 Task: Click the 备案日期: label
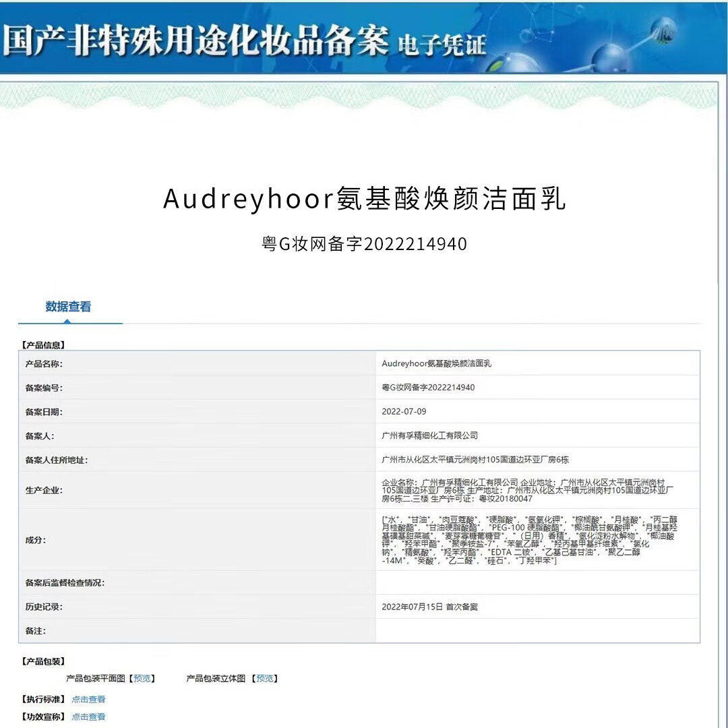tap(44, 413)
